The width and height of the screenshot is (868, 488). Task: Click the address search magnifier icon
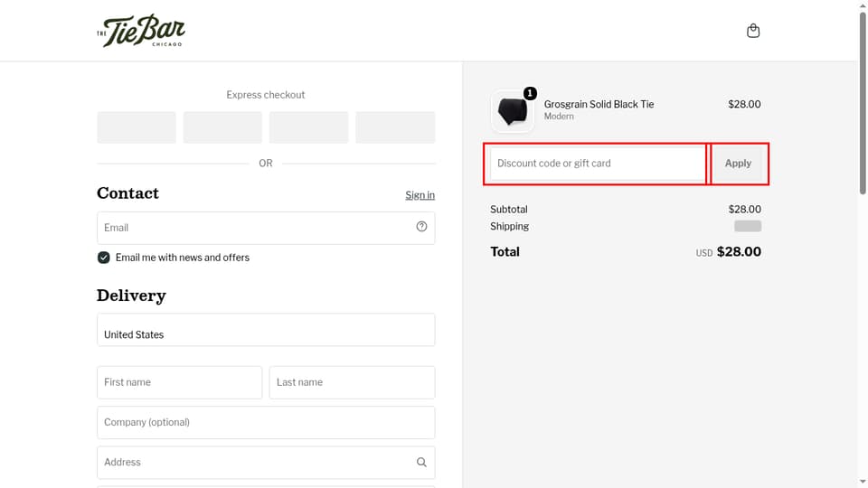coord(422,462)
